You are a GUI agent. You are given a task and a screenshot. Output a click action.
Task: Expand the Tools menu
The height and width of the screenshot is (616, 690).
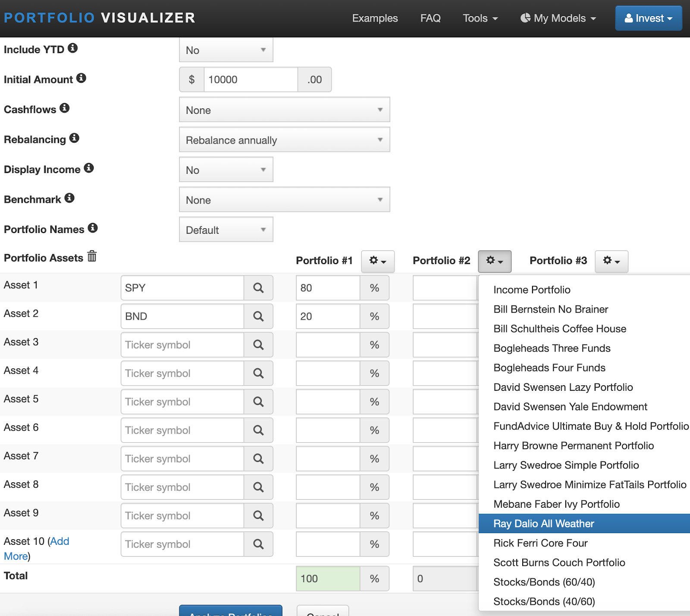click(480, 18)
